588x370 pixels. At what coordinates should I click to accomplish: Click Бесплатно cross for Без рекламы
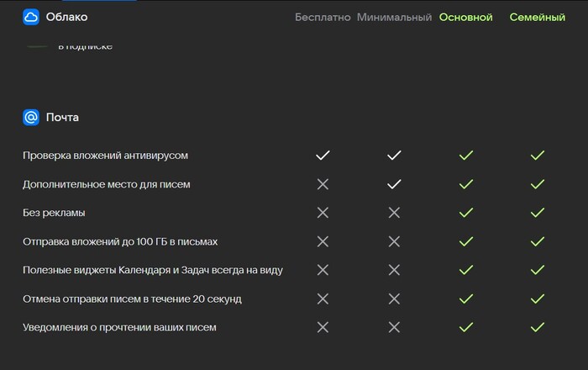click(x=323, y=213)
